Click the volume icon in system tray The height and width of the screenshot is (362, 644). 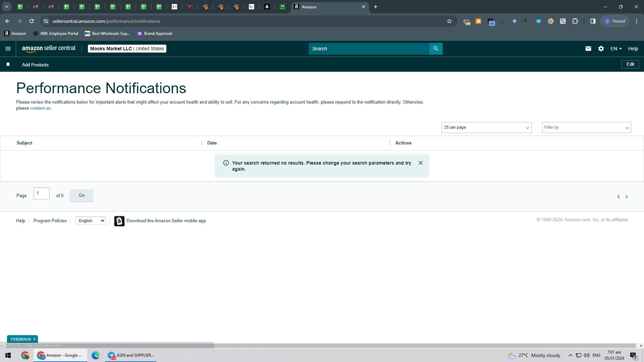pyautogui.click(x=587, y=355)
